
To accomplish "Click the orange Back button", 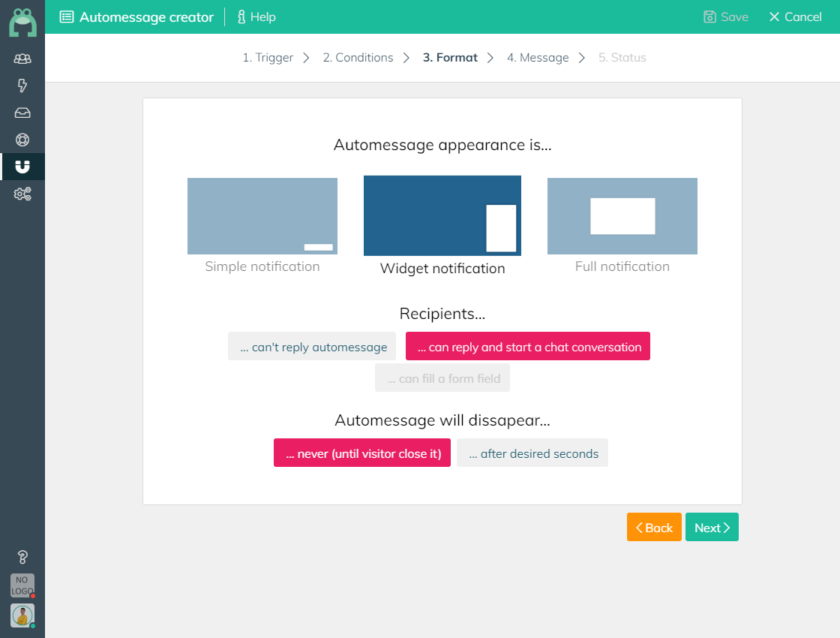I will (x=654, y=527).
